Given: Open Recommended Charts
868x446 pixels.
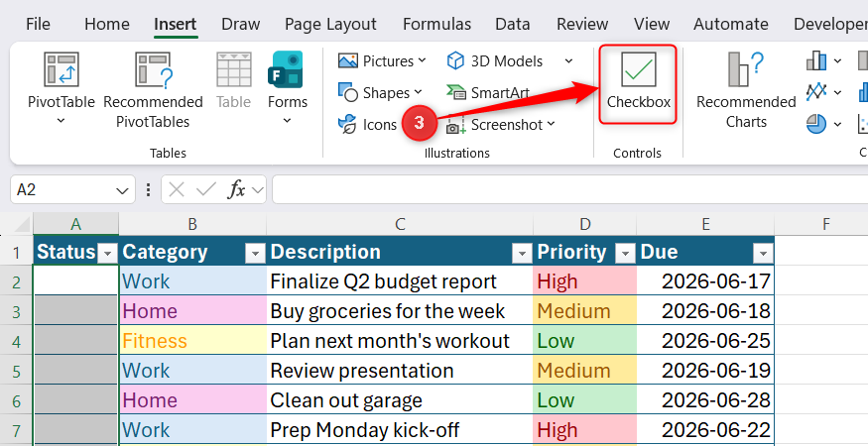Looking at the screenshot, I should pos(746,89).
